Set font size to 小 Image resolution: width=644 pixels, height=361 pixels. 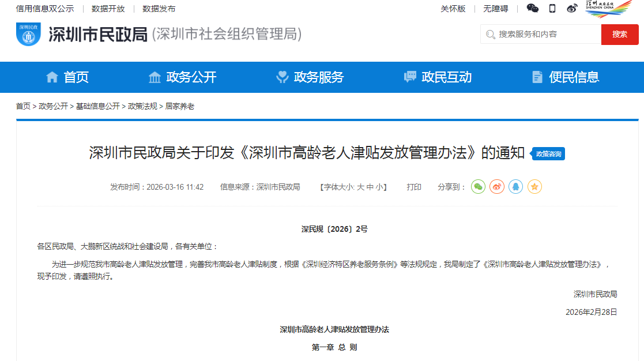380,187
